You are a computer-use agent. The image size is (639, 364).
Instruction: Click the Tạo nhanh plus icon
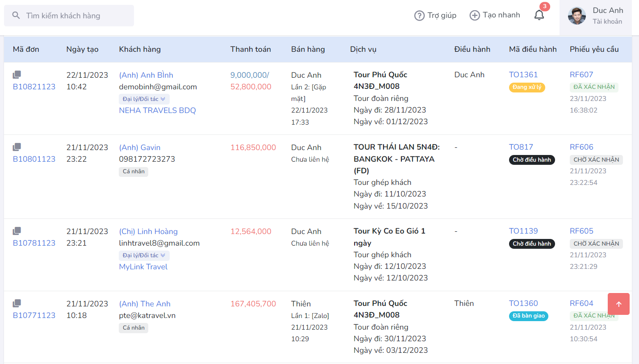click(x=475, y=15)
